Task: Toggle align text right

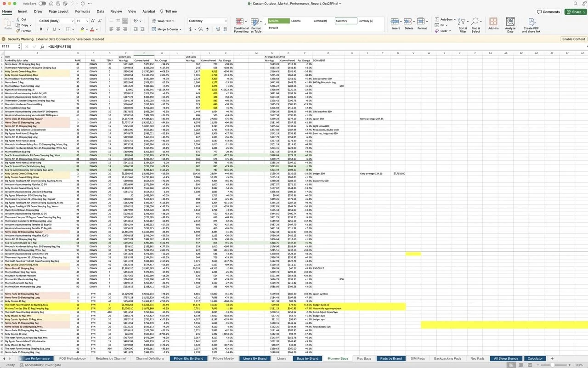Action: 125,29
